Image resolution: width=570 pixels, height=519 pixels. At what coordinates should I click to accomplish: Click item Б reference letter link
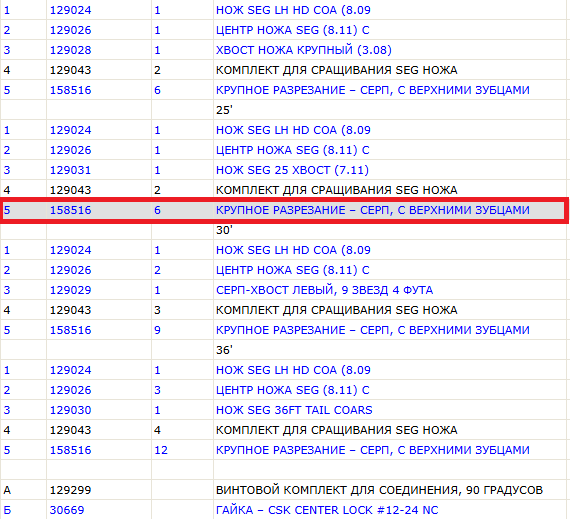point(7,510)
